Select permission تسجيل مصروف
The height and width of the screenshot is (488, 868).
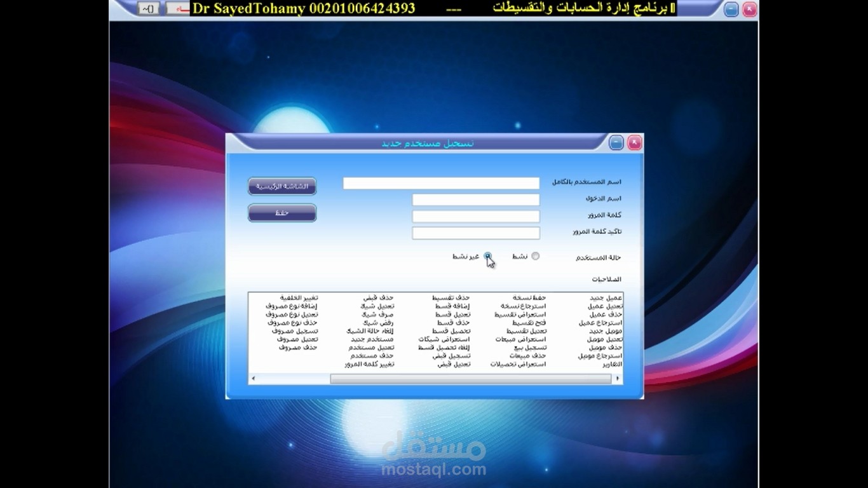(295, 331)
